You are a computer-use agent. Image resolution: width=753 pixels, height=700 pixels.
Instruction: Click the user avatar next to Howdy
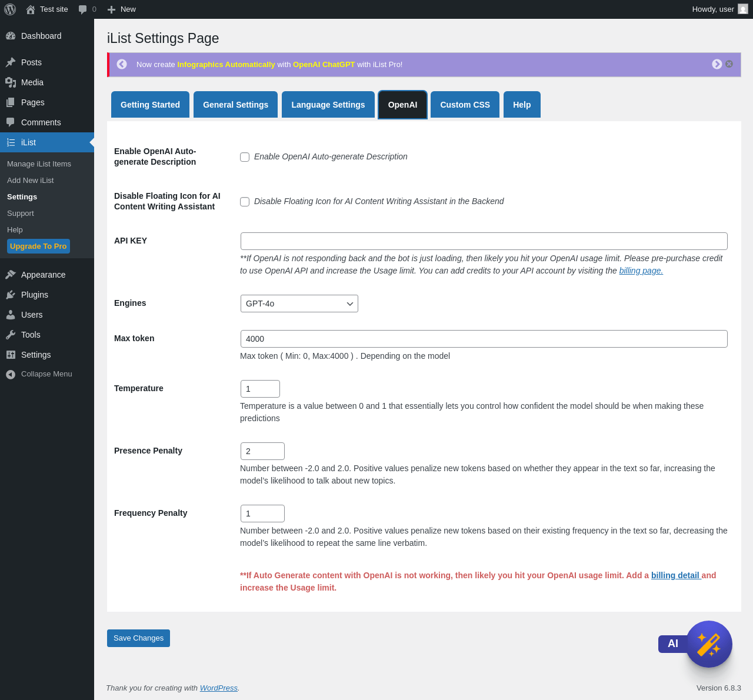point(743,9)
